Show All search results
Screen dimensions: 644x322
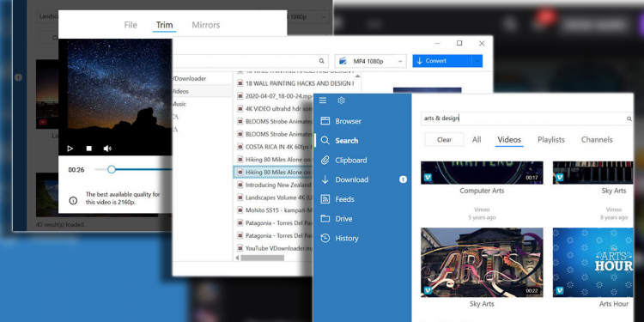tap(477, 140)
